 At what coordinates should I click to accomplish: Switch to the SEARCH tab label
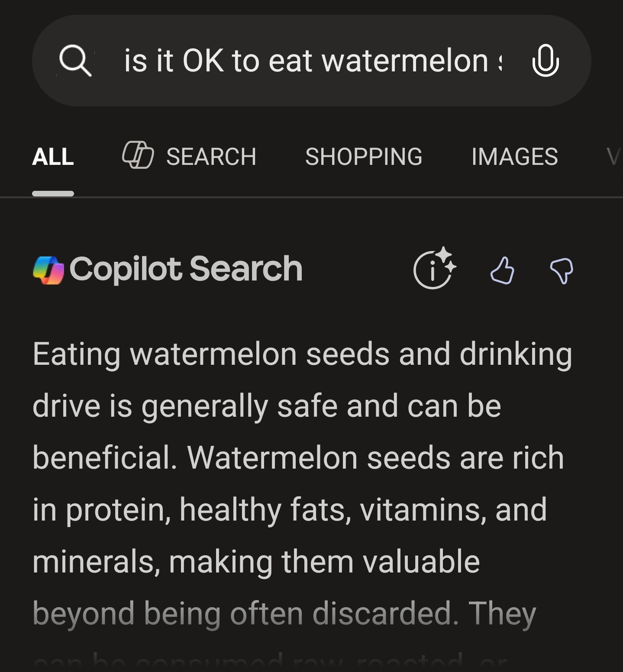[x=211, y=157]
